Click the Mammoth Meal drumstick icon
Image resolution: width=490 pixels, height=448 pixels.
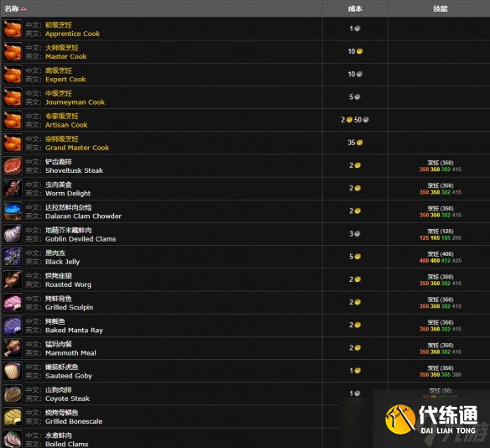tap(13, 348)
